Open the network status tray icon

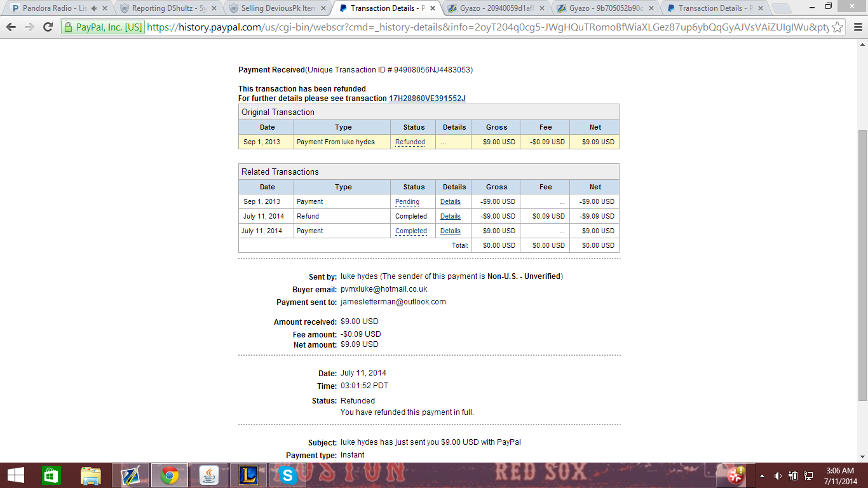coord(808,475)
